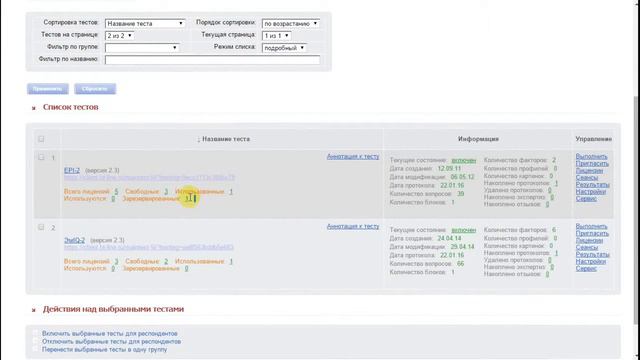640x360 pixels.
Task: Click the Список тестов section heading
Action: coord(71,107)
